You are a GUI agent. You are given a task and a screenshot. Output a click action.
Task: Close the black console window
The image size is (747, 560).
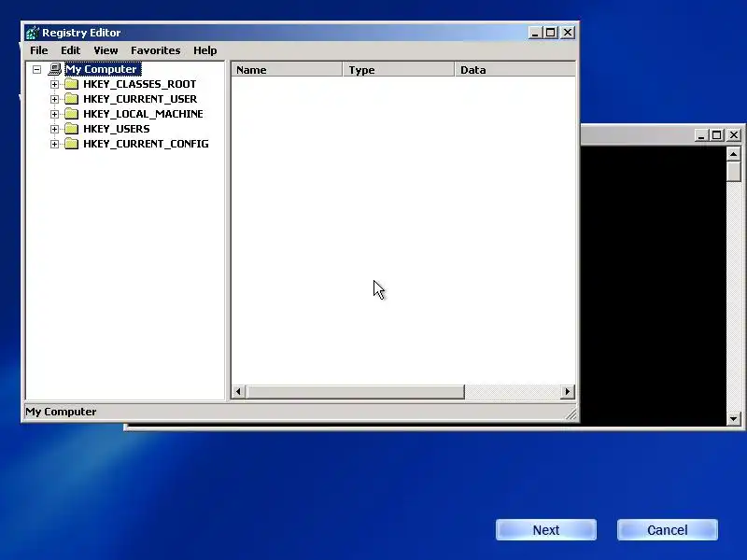734,135
